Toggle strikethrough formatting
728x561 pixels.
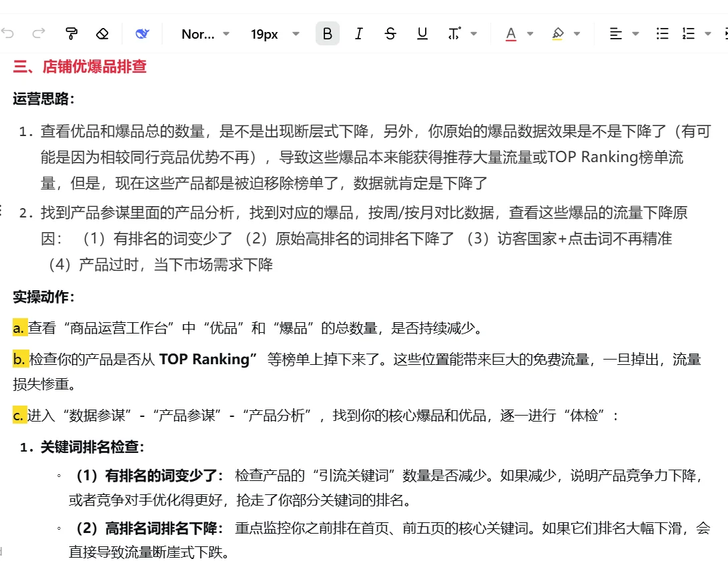(390, 33)
